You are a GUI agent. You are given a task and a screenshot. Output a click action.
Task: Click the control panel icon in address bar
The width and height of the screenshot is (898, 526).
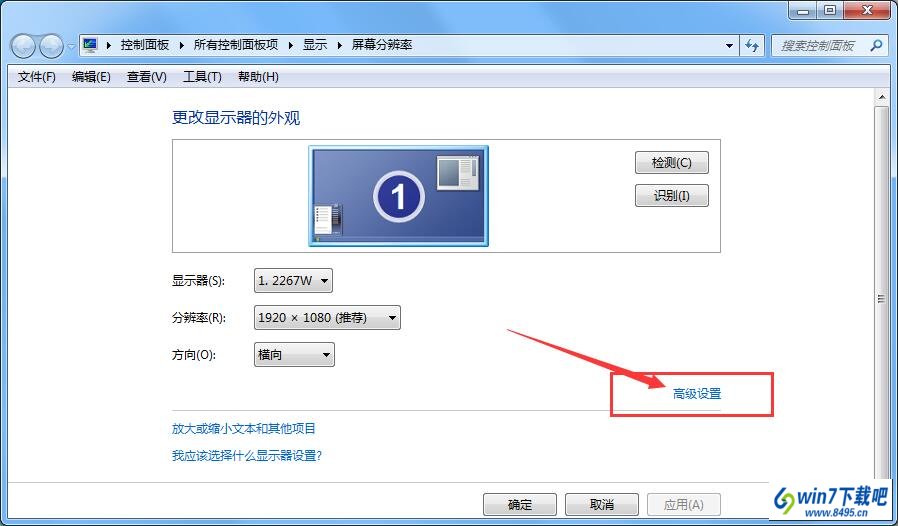click(x=90, y=45)
